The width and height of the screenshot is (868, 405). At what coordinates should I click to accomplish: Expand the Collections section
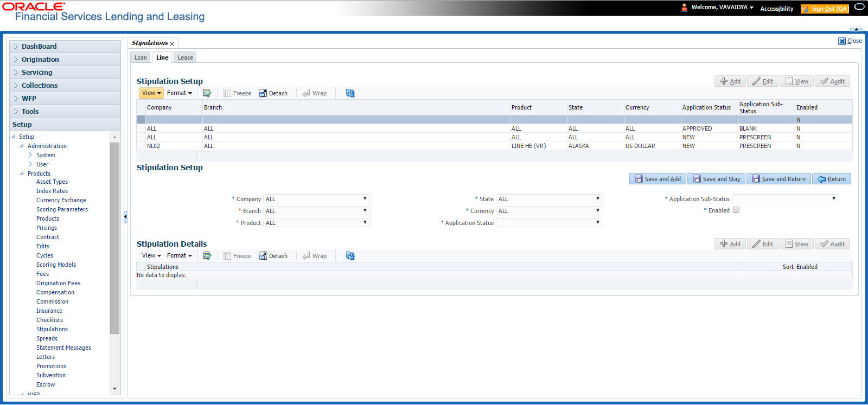point(65,86)
